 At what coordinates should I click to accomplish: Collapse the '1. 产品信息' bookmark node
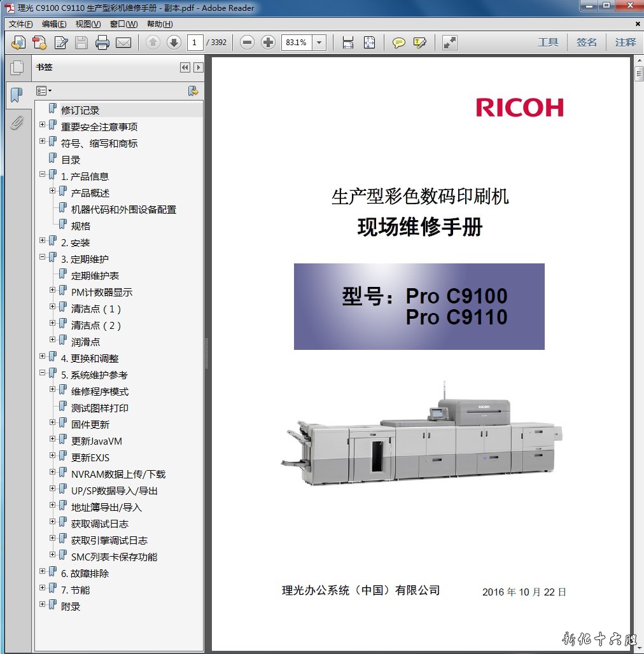(43, 174)
